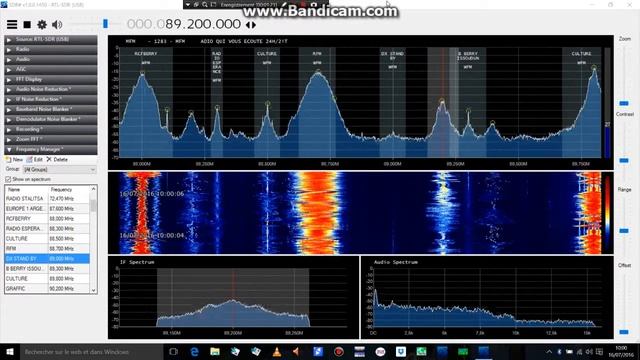Expand the Radio panel

coord(51,49)
